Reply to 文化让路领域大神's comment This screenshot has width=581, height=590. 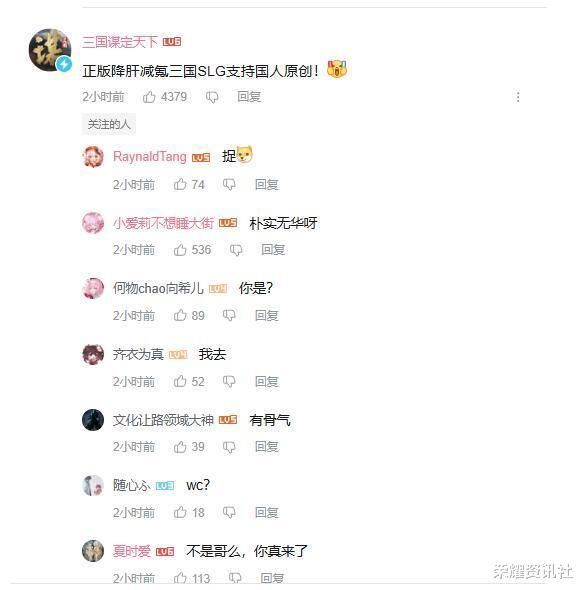click(x=267, y=447)
